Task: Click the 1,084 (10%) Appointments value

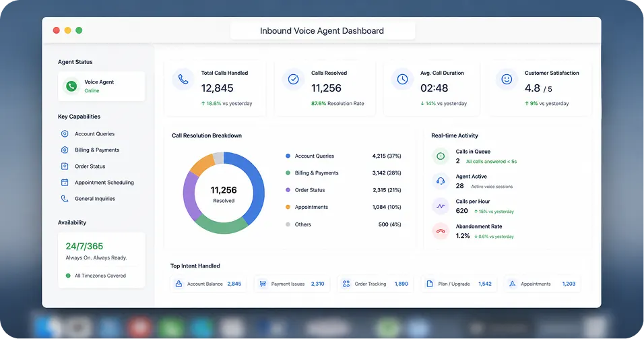Action: point(387,207)
